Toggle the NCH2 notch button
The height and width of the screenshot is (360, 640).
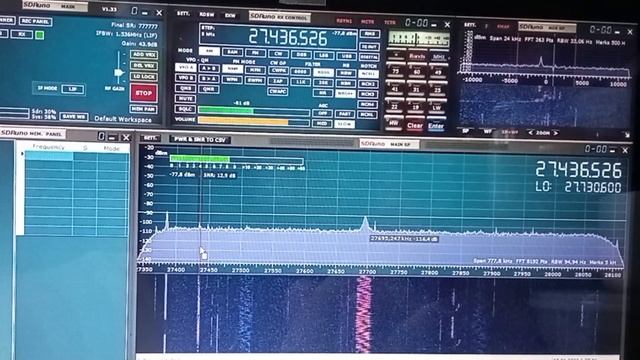368,84
